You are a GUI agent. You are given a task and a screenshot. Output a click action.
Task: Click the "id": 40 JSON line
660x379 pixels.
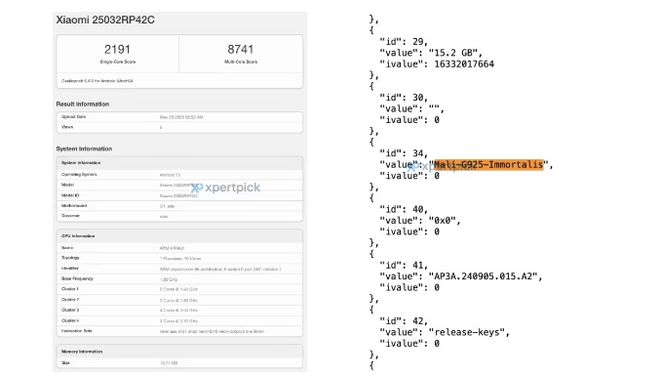pos(403,209)
